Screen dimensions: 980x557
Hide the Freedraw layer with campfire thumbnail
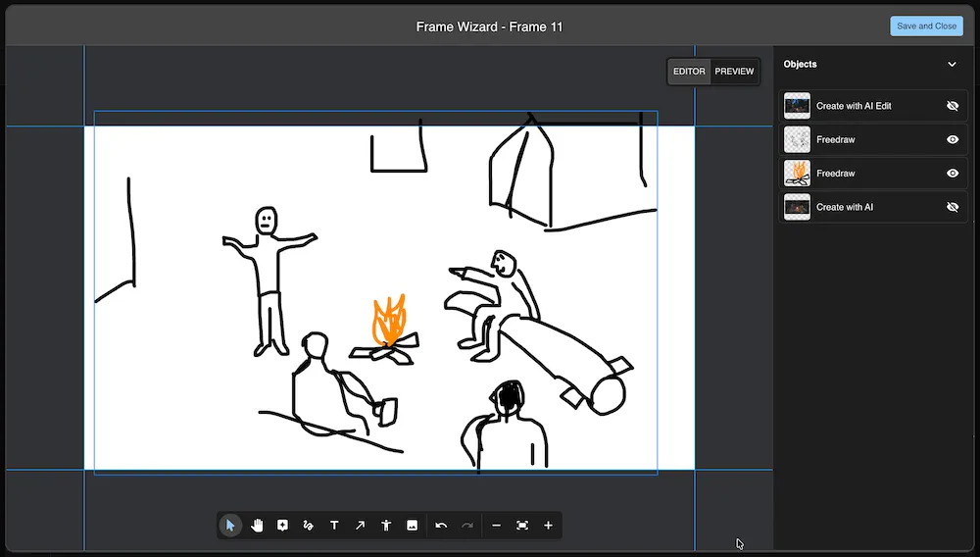coord(953,174)
